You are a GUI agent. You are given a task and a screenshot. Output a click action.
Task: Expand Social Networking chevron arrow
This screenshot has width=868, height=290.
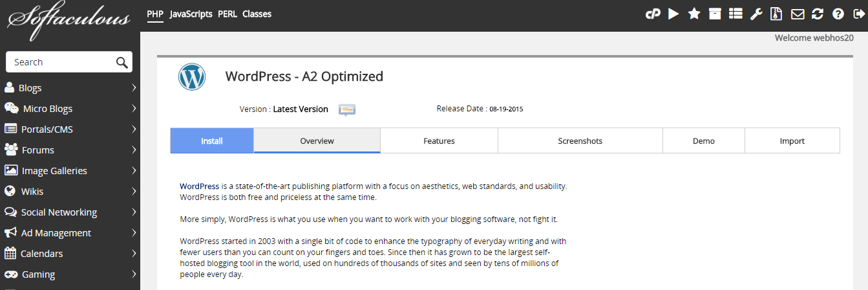(x=134, y=212)
